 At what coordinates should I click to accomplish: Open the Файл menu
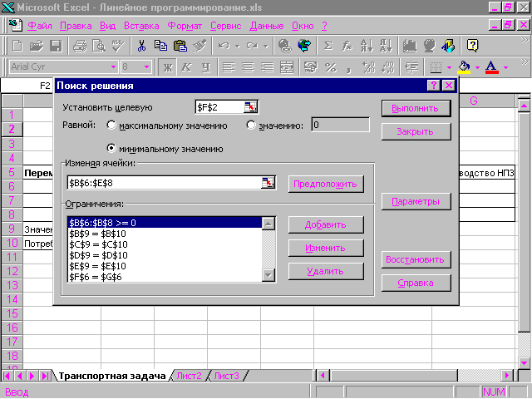click(x=40, y=26)
